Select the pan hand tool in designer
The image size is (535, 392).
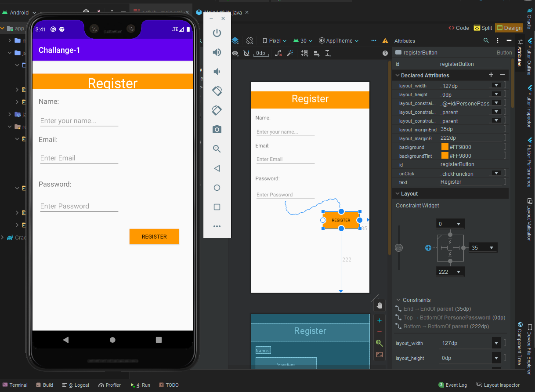pos(380,305)
